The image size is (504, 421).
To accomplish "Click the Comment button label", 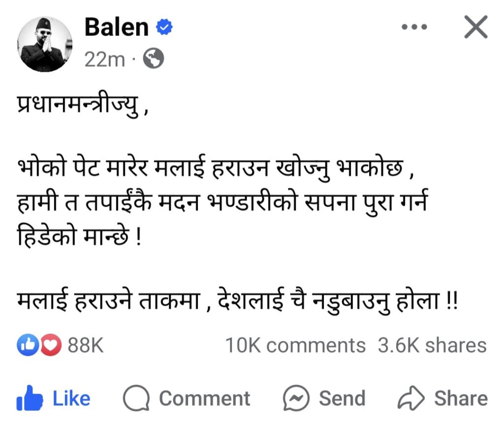I will click(x=204, y=398).
